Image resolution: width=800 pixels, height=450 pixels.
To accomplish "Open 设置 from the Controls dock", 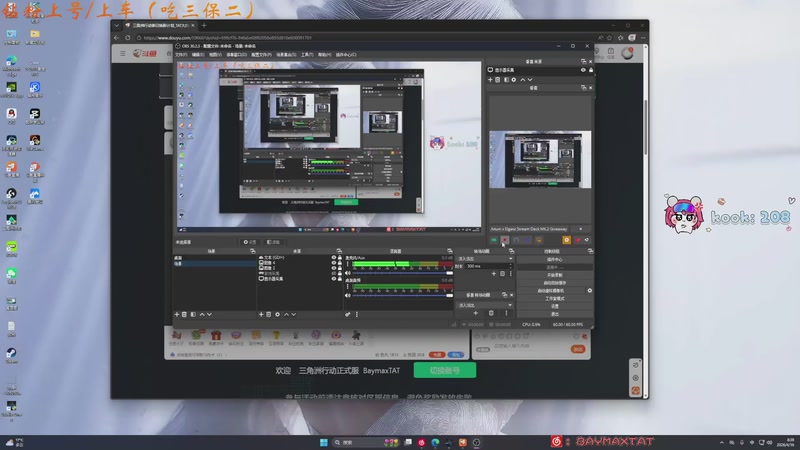I will 555,306.
